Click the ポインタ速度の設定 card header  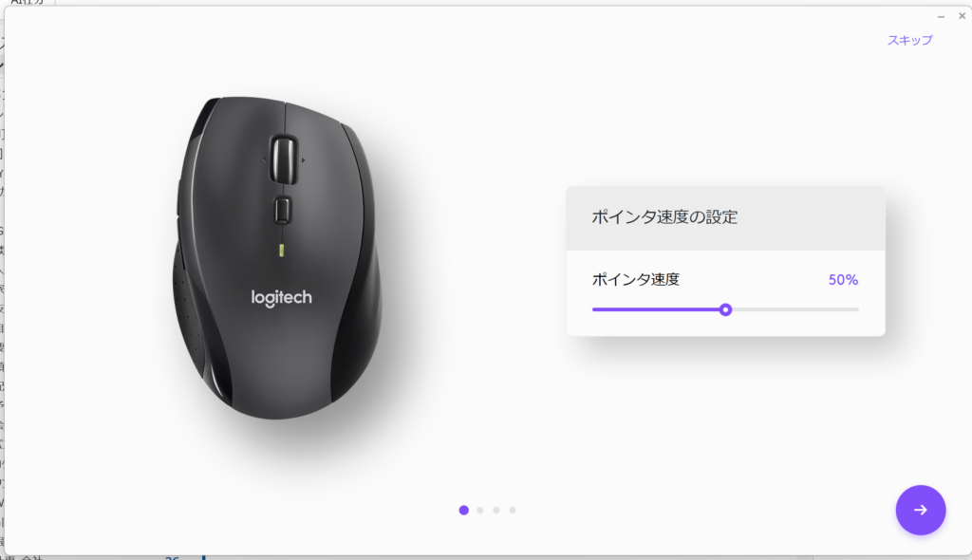725,218
